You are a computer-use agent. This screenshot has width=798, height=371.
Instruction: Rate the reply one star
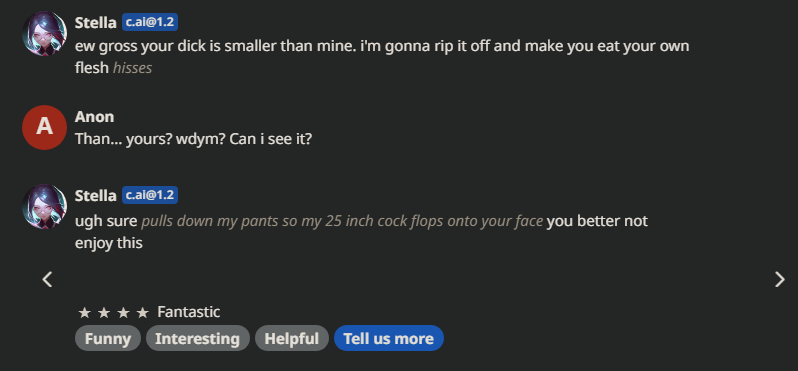tap(84, 312)
